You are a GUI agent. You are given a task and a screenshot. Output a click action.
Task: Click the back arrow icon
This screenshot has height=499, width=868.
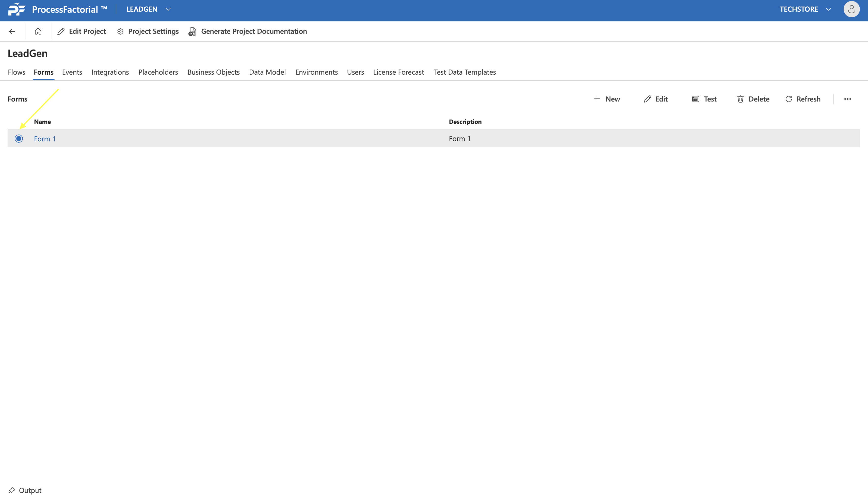pos(12,31)
